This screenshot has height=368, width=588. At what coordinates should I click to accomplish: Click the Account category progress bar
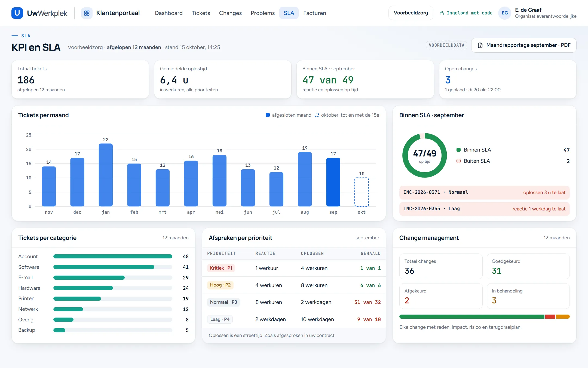coord(113,256)
